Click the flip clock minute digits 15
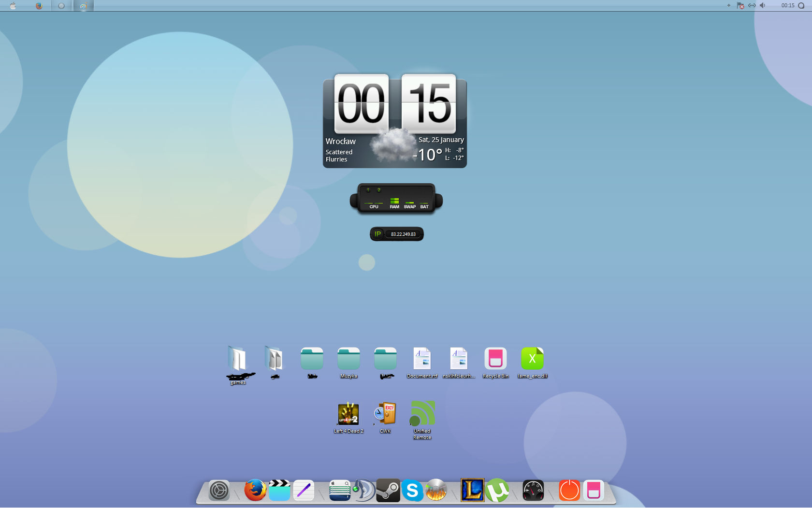 (429, 103)
